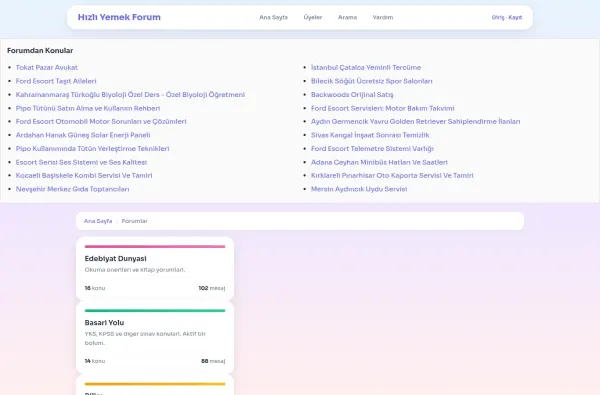Screen dimensions: 600x395
Task: Click the 16 konu count in Edebiyat Dunyasi
Action: click(95, 288)
